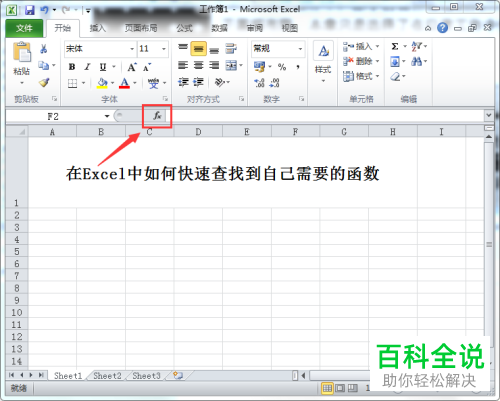Screen dimensions: 500x401
Task: Switch to Insert (插入) tab
Action: (98, 28)
